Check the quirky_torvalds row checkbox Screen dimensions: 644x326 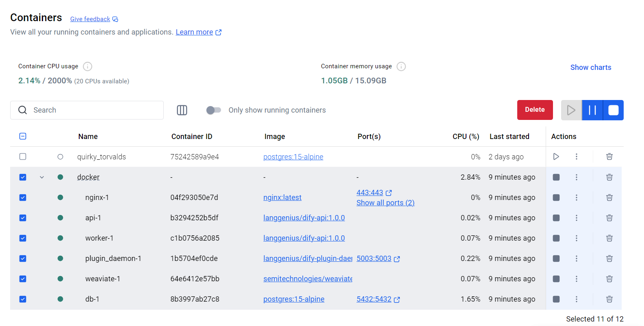pos(23,156)
